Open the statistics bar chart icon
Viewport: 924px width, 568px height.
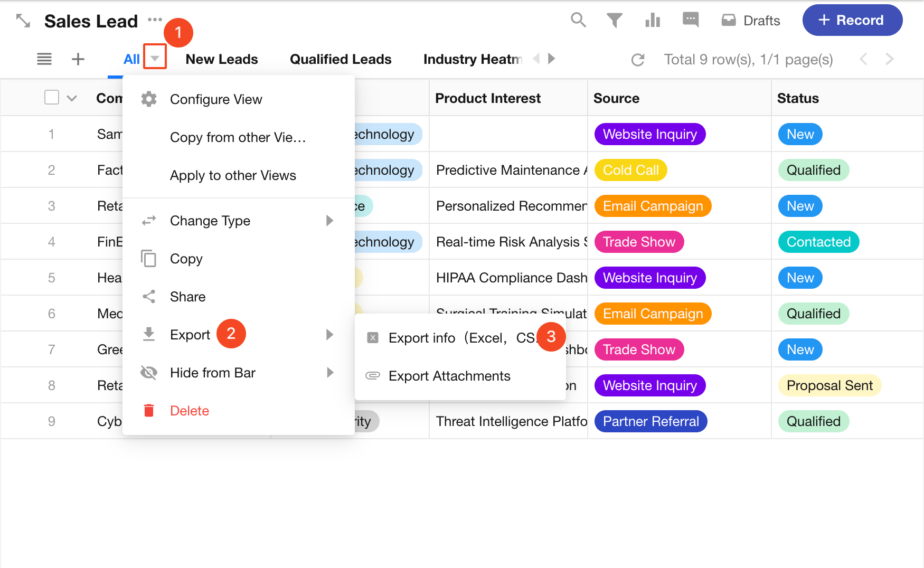[x=653, y=20]
